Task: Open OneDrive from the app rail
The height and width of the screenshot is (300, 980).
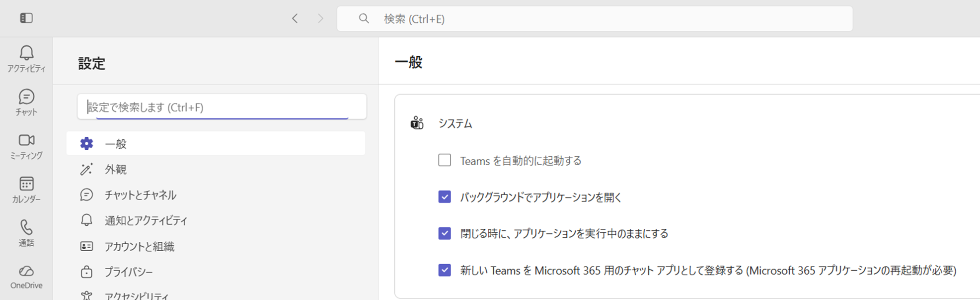Action: pyautogui.click(x=26, y=277)
